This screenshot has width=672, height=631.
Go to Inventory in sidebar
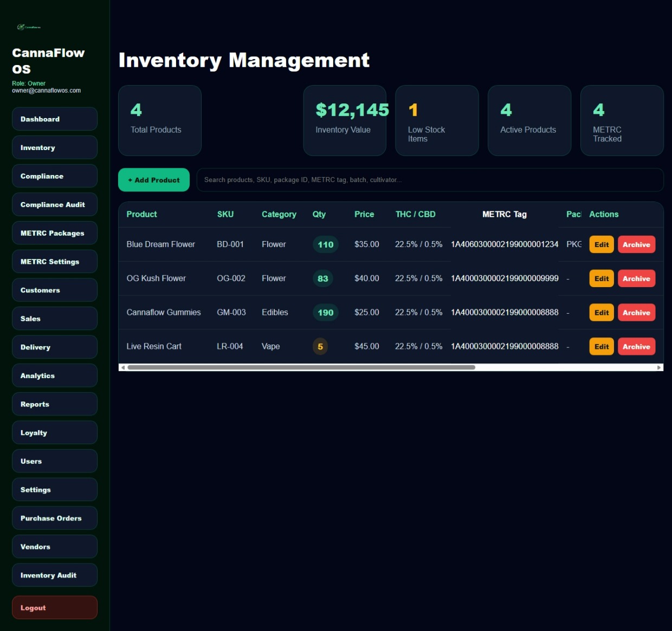[55, 147]
